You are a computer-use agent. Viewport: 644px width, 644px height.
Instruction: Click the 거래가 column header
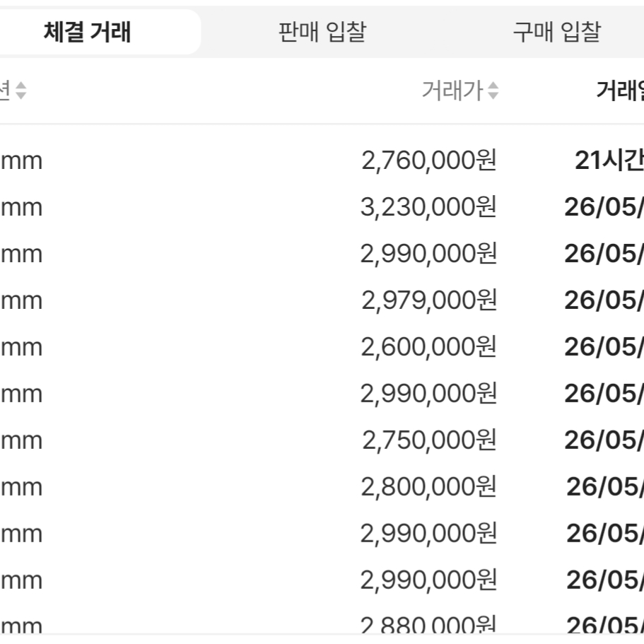(x=452, y=90)
